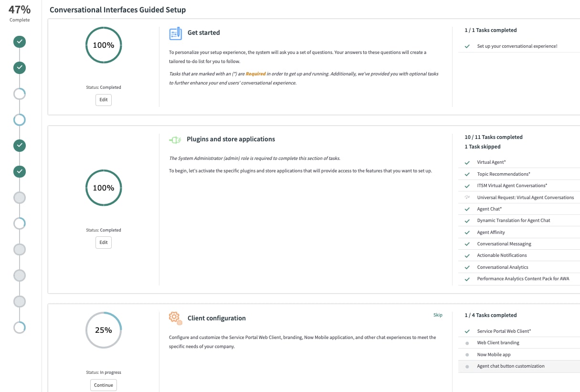The width and height of the screenshot is (580, 392).
Task: Click the checkmark beside Performance Analytics Content Pack
Action: [x=467, y=278]
